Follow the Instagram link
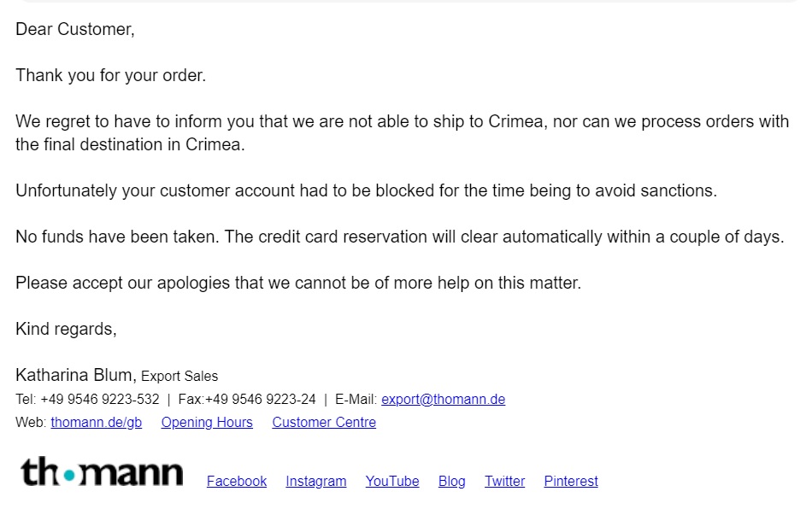This screenshot has width=812, height=509. coord(316,482)
